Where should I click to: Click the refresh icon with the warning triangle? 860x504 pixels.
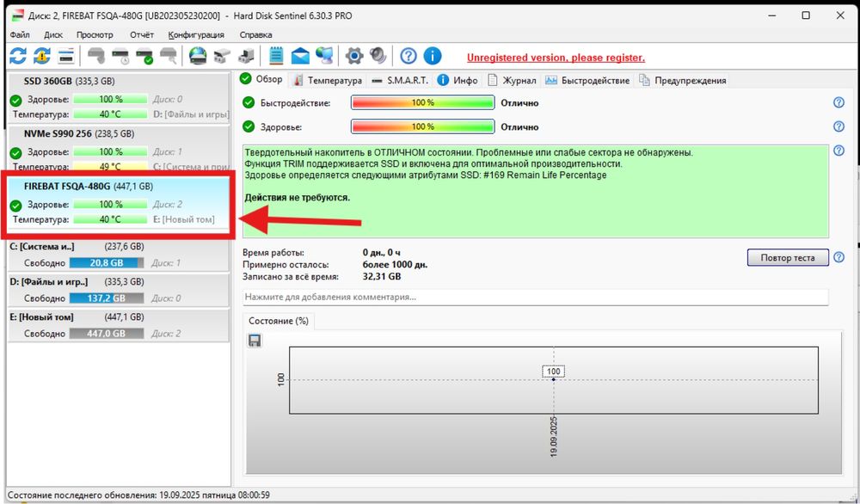coord(41,56)
